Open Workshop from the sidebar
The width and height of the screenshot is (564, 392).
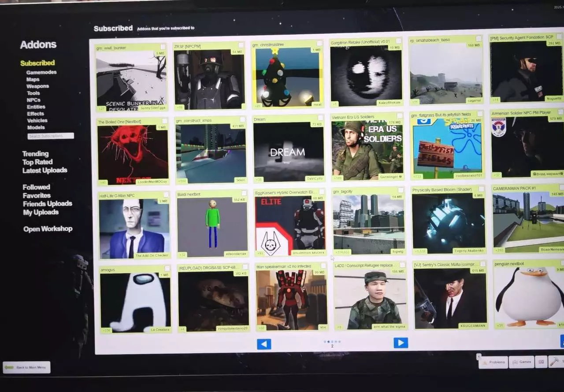(x=48, y=229)
